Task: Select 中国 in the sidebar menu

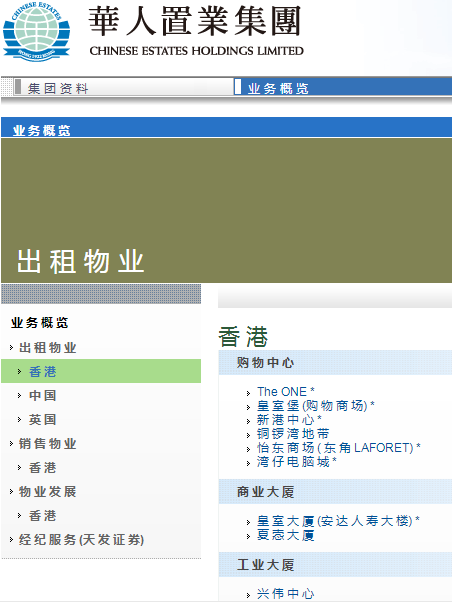Action: click(43, 395)
